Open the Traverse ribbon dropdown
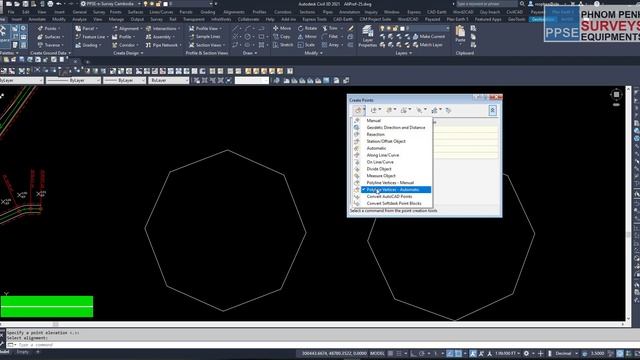 coord(50,45)
